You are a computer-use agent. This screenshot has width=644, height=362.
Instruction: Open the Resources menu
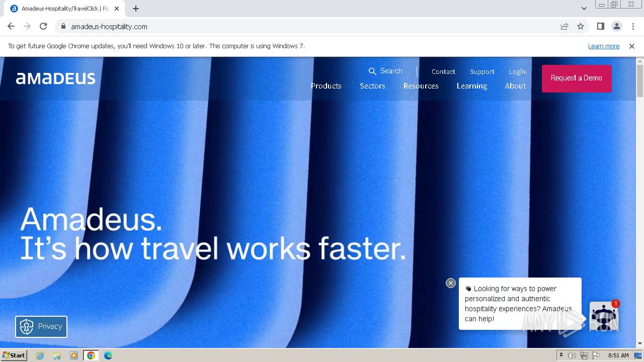(421, 86)
